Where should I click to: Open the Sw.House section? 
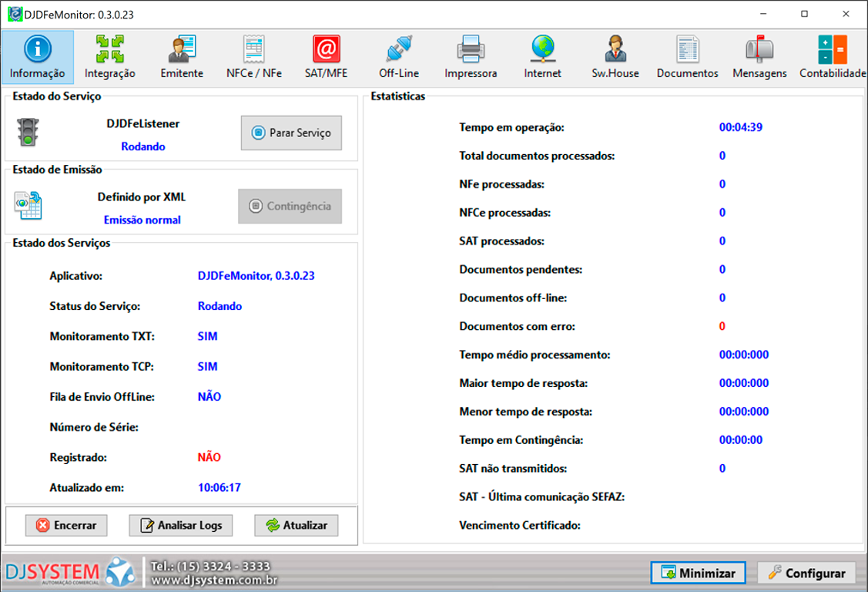[x=615, y=57]
